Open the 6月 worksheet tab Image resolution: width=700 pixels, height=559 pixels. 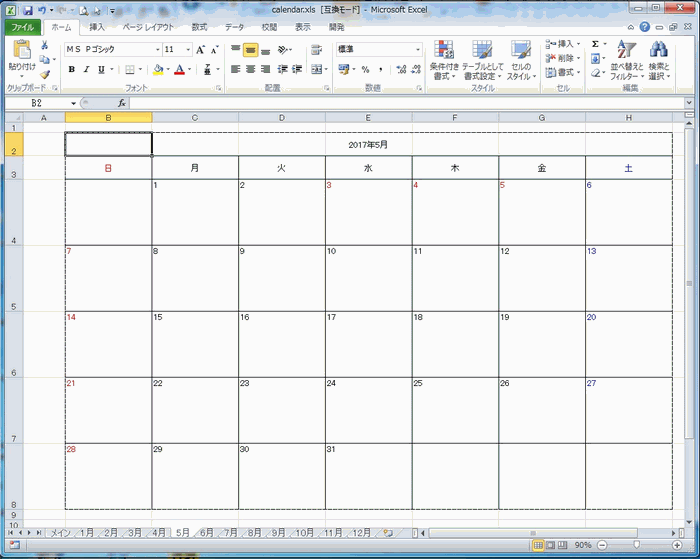pyautogui.click(x=206, y=533)
